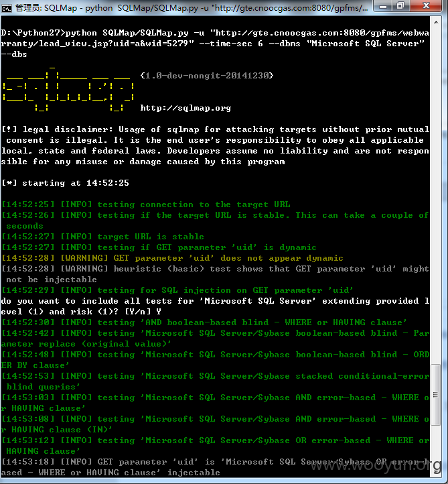
Task: Click the 'target URL is stable' line
Action: [102, 237]
